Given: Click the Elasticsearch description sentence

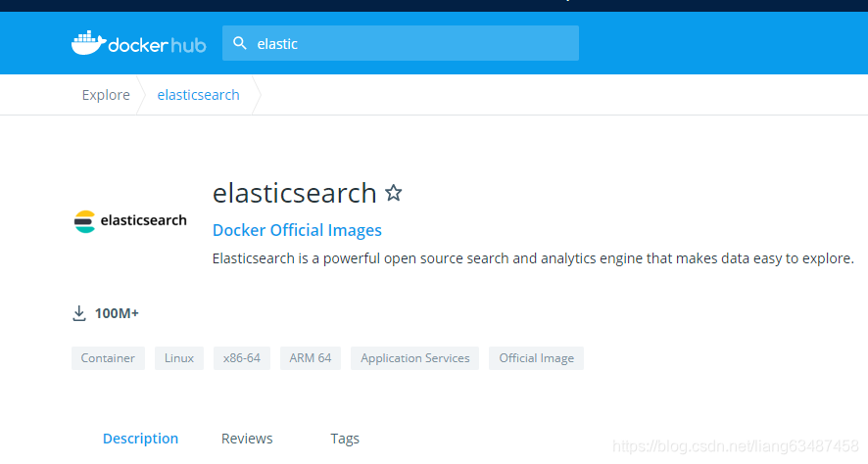Looking at the screenshot, I should (533, 258).
